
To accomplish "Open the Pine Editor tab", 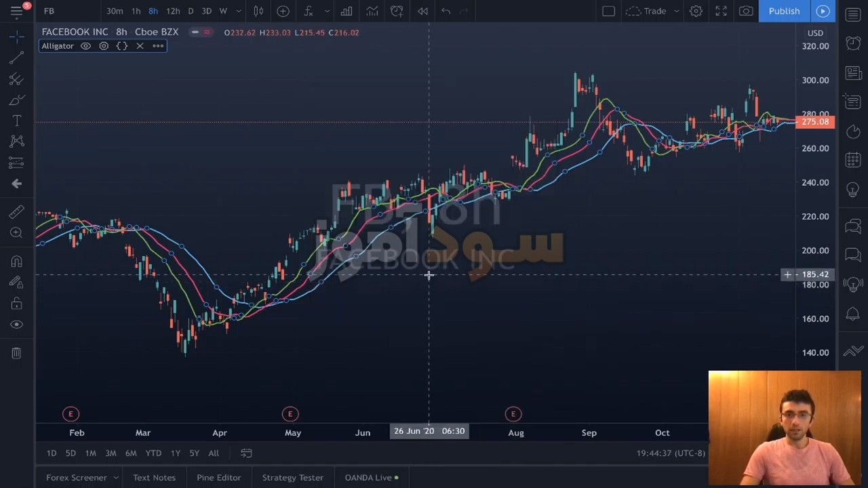I will coord(218,478).
